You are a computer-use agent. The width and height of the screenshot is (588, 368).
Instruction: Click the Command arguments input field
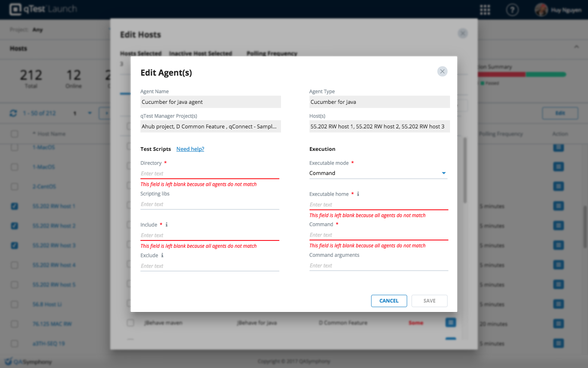pyautogui.click(x=378, y=265)
